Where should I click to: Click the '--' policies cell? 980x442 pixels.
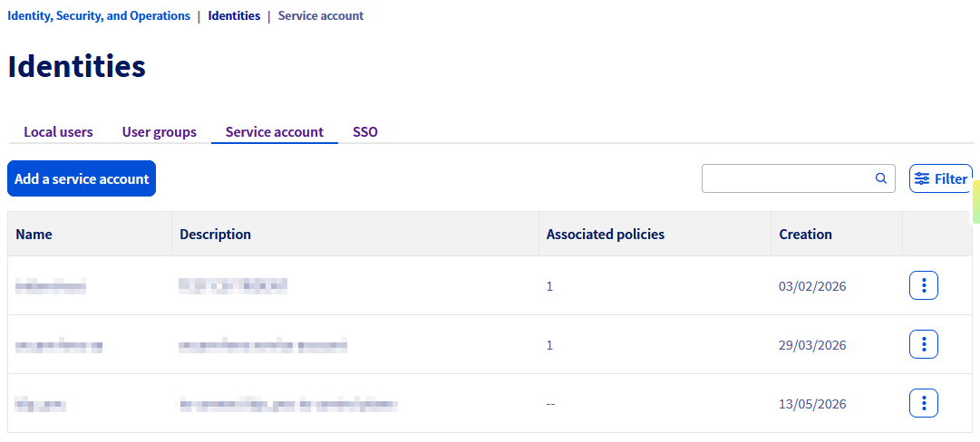(x=550, y=403)
